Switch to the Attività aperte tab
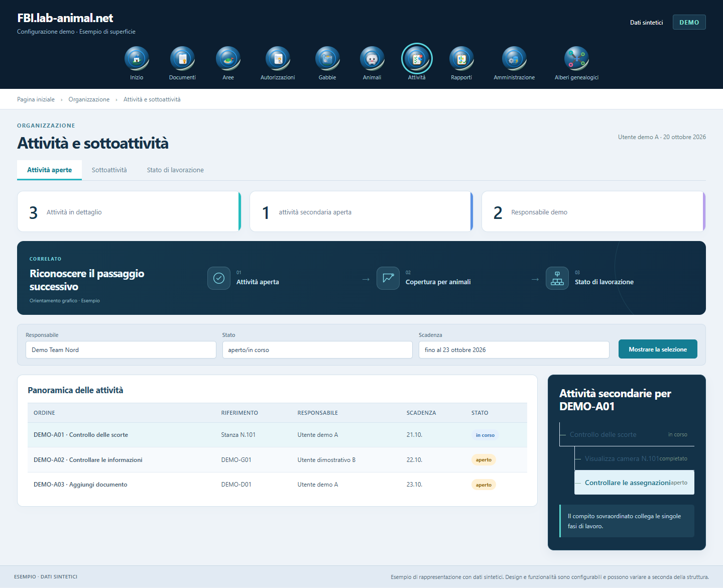Screen dimensions: 723x588 [49, 170]
